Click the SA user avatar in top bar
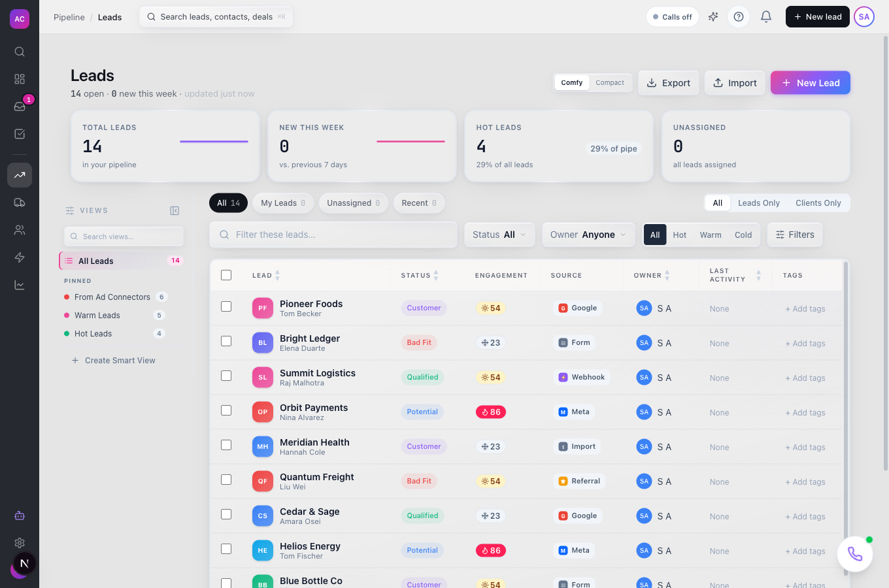889x588 pixels. tap(864, 17)
